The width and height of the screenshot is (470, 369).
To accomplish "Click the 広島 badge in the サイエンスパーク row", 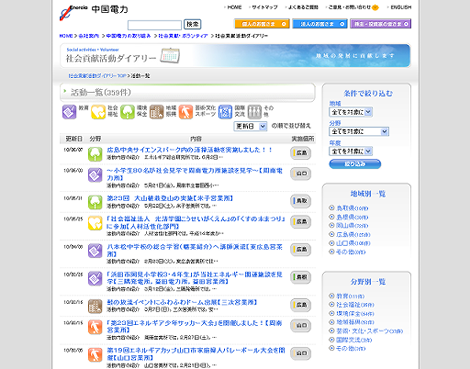I will 301,153.
